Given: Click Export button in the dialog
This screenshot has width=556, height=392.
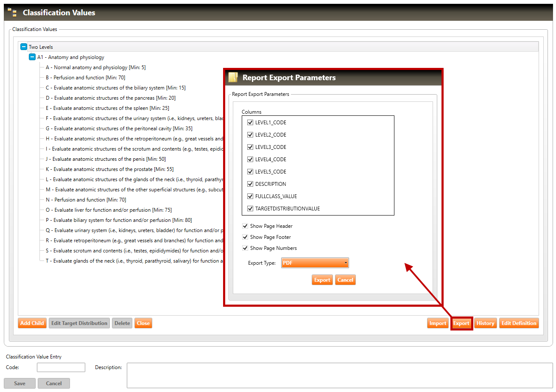Looking at the screenshot, I should tap(322, 280).
